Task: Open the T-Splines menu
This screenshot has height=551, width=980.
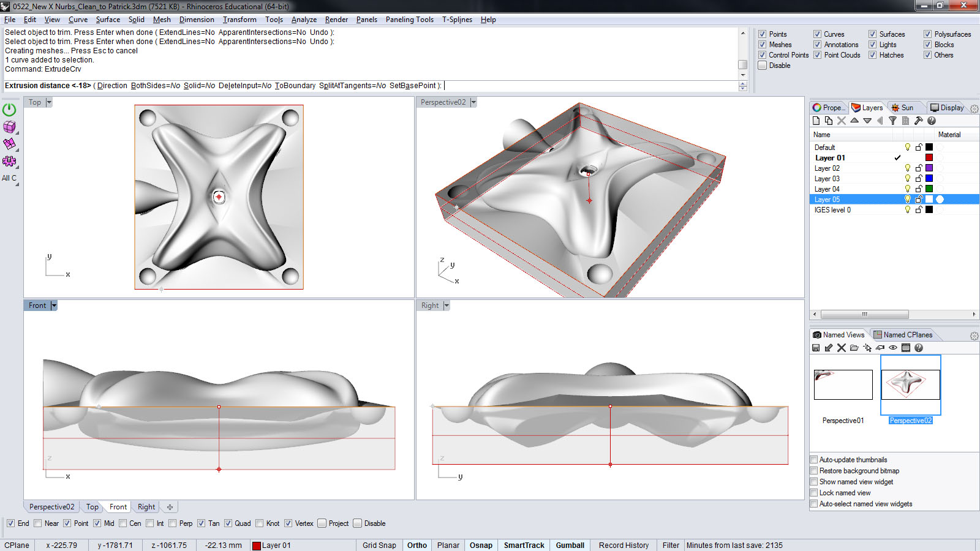Action: pyautogui.click(x=458, y=20)
